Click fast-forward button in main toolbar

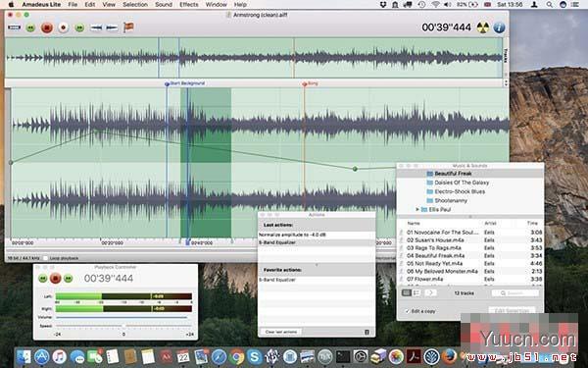coord(79,27)
